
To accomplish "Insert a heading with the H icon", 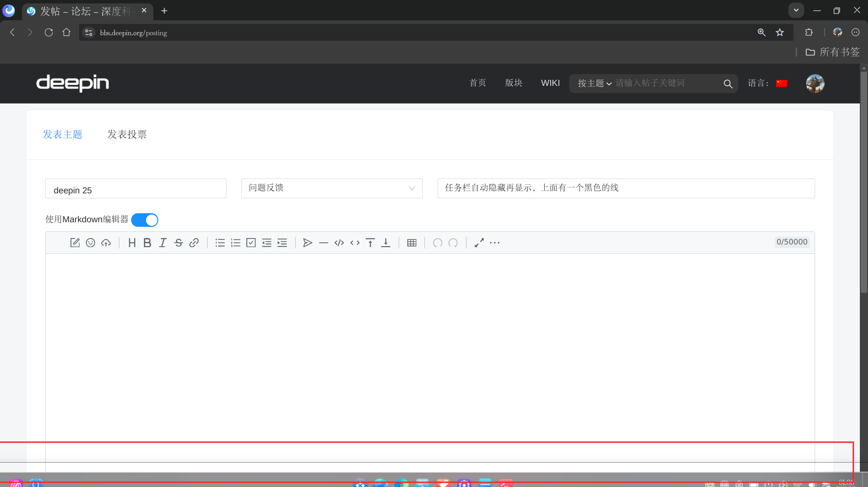I will [x=132, y=243].
